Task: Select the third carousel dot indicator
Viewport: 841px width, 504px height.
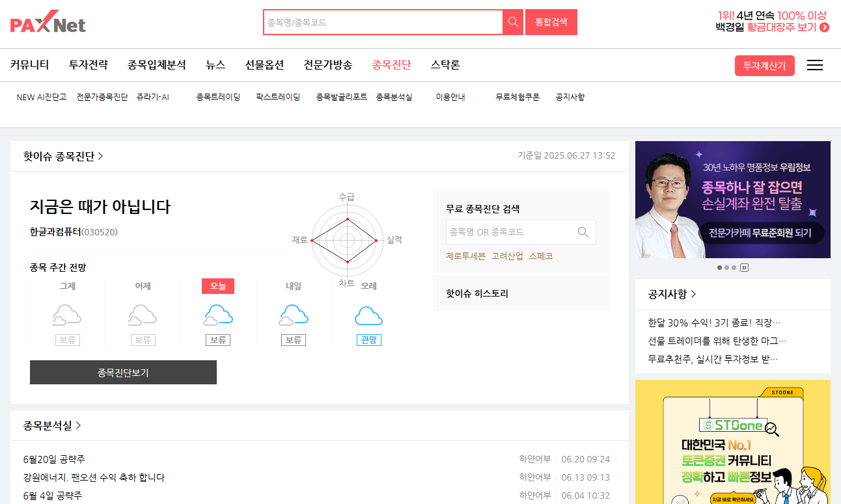Action: tap(734, 267)
